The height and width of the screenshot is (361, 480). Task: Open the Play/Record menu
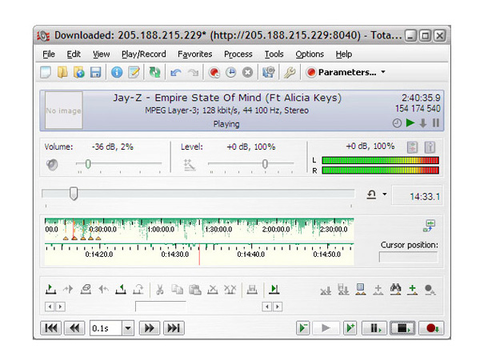tap(144, 54)
